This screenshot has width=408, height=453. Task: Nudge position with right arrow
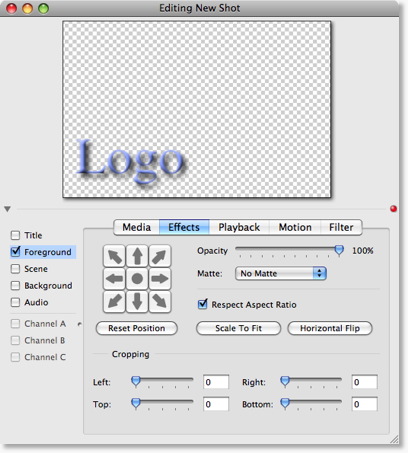click(x=160, y=279)
